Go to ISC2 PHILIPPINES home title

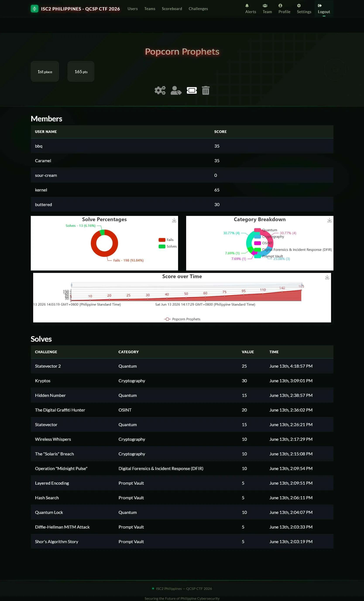point(81,9)
